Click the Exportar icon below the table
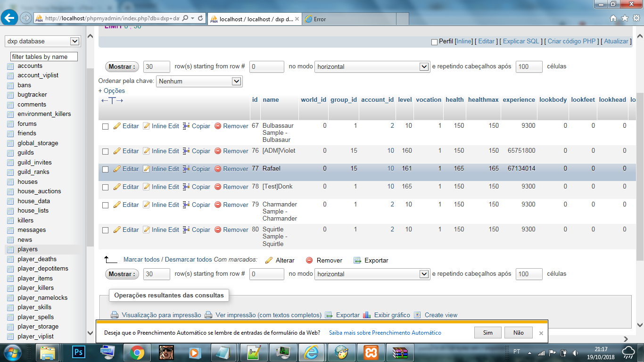 (x=357, y=260)
